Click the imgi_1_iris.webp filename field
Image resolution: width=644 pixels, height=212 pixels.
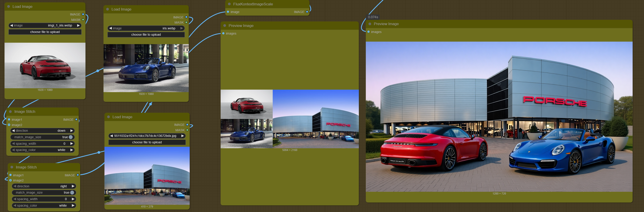[x=45, y=25]
